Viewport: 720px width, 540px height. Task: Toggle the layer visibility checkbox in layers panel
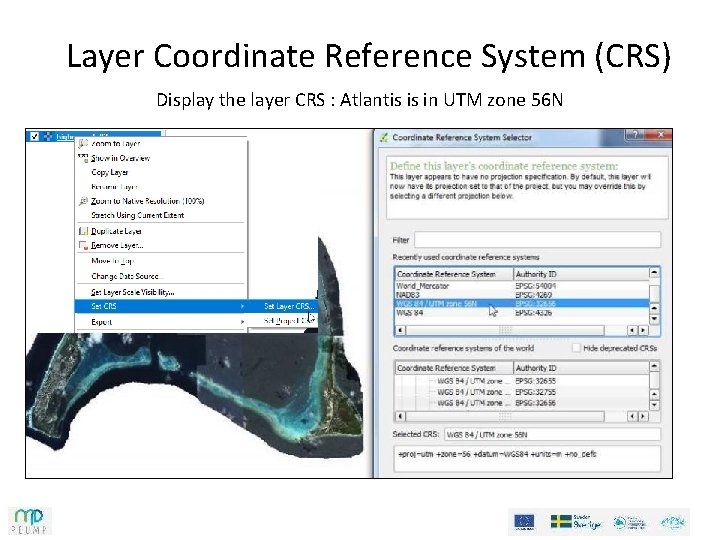coord(34,136)
